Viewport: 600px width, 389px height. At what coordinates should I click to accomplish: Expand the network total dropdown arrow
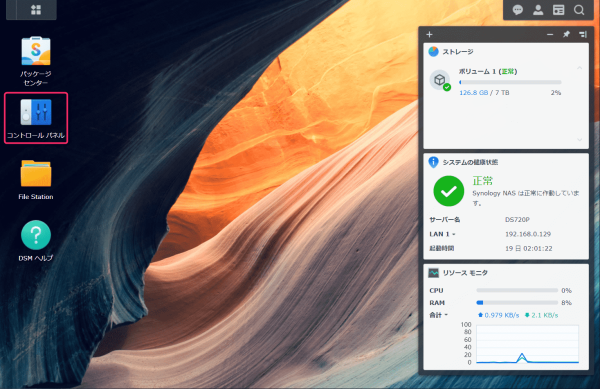[446, 315]
